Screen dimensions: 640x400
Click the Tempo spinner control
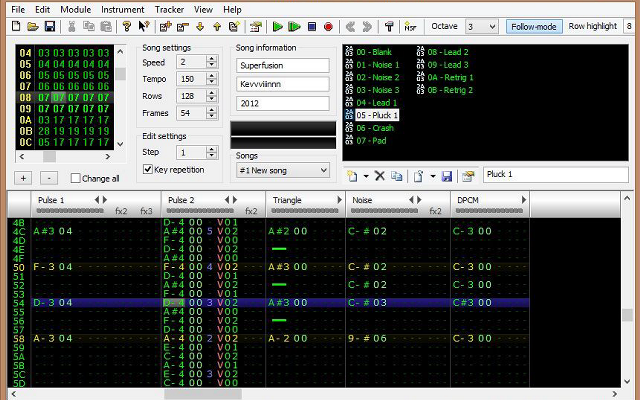pyautogui.click(x=211, y=79)
